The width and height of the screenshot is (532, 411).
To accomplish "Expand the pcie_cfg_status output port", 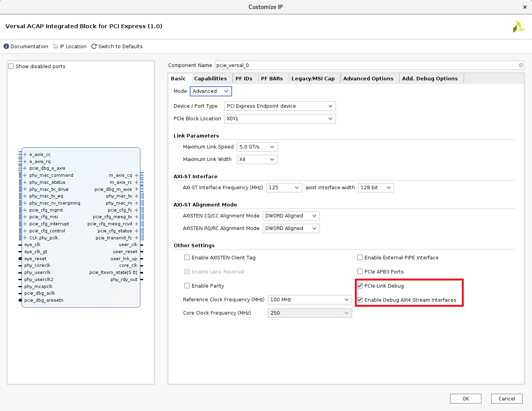I will [136, 231].
